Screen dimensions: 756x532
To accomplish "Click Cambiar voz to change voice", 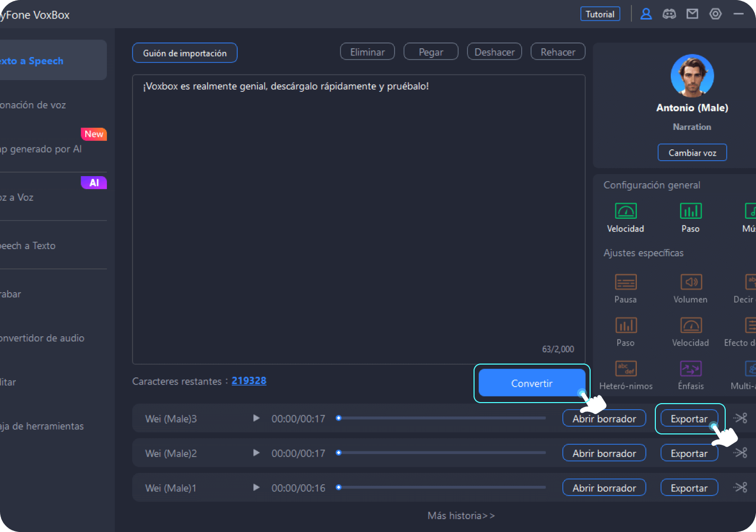I will point(692,153).
